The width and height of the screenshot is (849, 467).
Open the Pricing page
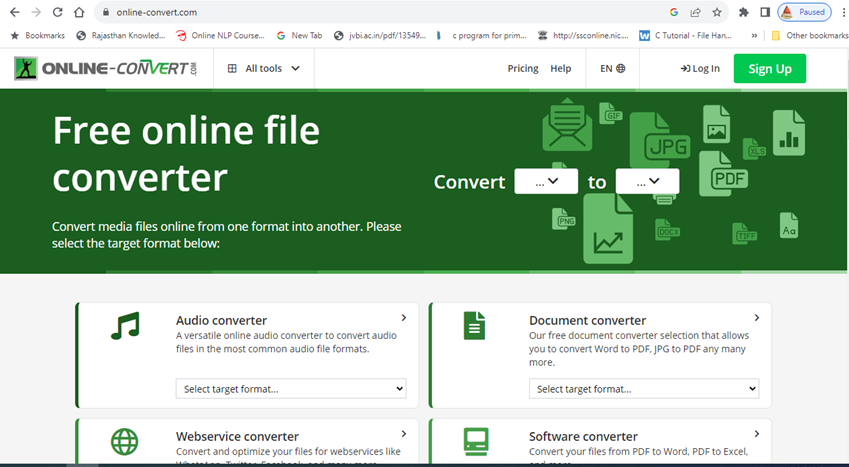pyautogui.click(x=522, y=69)
